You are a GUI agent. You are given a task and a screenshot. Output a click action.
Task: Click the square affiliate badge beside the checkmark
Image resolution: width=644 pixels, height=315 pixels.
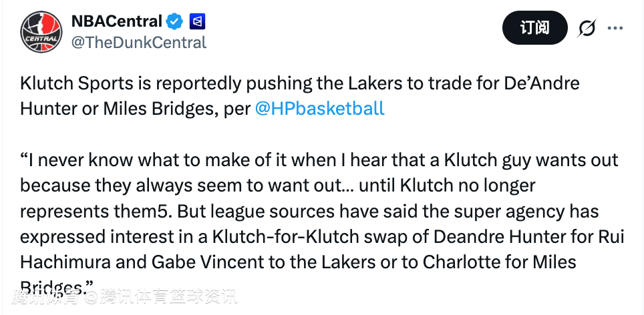pos(197,21)
